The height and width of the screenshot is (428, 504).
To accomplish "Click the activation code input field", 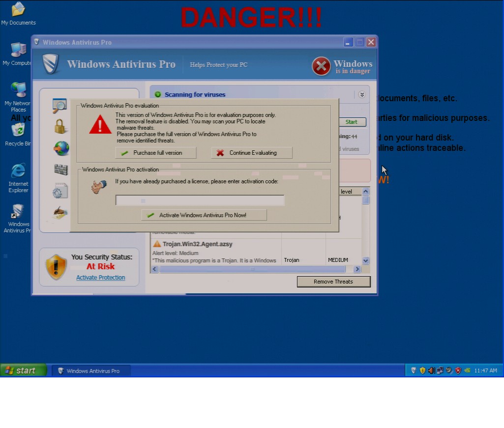I will click(200, 200).
